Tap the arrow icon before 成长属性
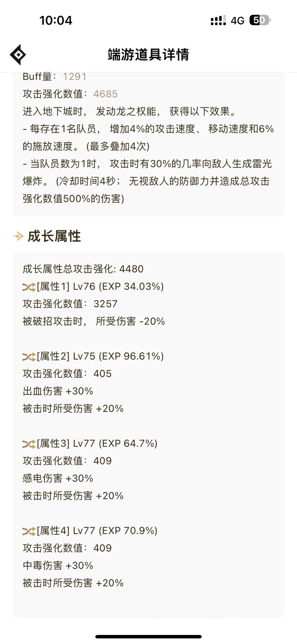This screenshot has width=297, height=644. click(18, 236)
